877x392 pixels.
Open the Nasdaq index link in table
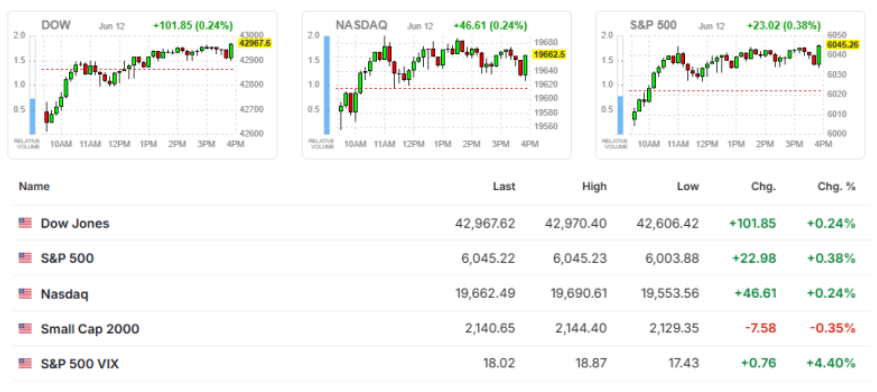pyautogui.click(x=64, y=294)
